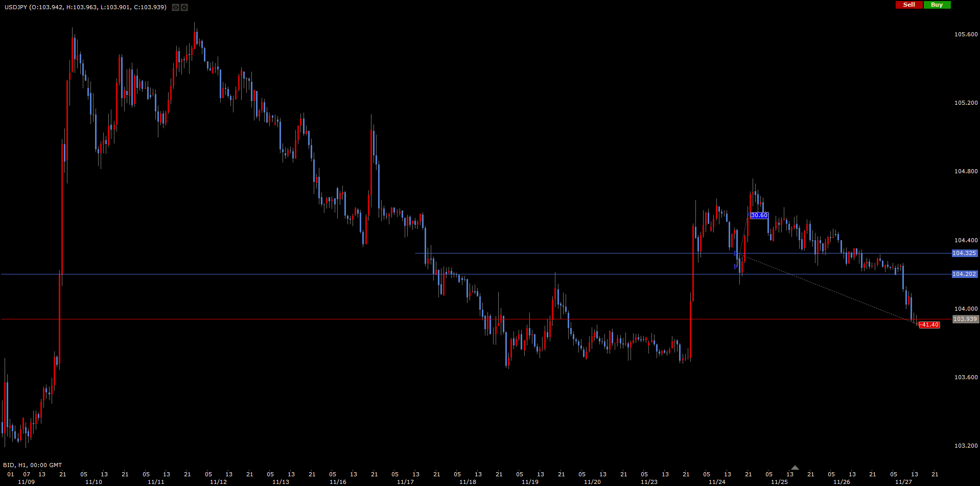The width and height of the screenshot is (980, 486).
Task: Click the BID, H1, 00:00 GMT label
Action: point(33,465)
